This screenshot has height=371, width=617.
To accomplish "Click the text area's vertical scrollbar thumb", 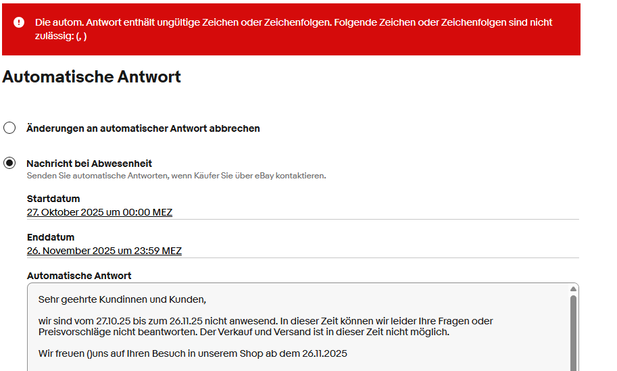I will point(573,333).
